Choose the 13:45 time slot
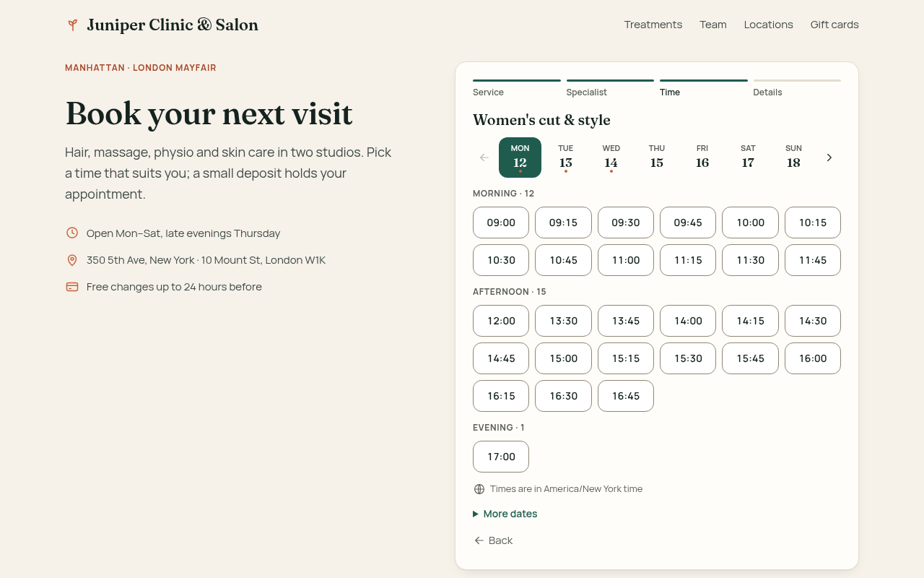The width and height of the screenshot is (924, 578). click(626, 321)
